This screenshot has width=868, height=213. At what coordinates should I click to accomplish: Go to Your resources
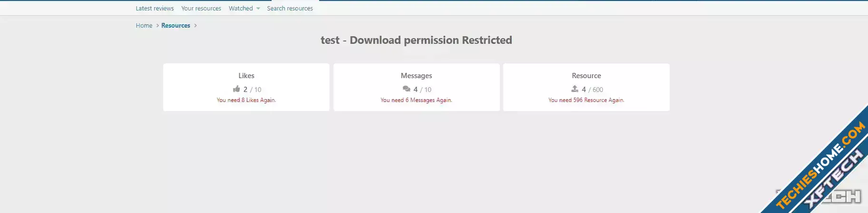click(x=201, y=9)
